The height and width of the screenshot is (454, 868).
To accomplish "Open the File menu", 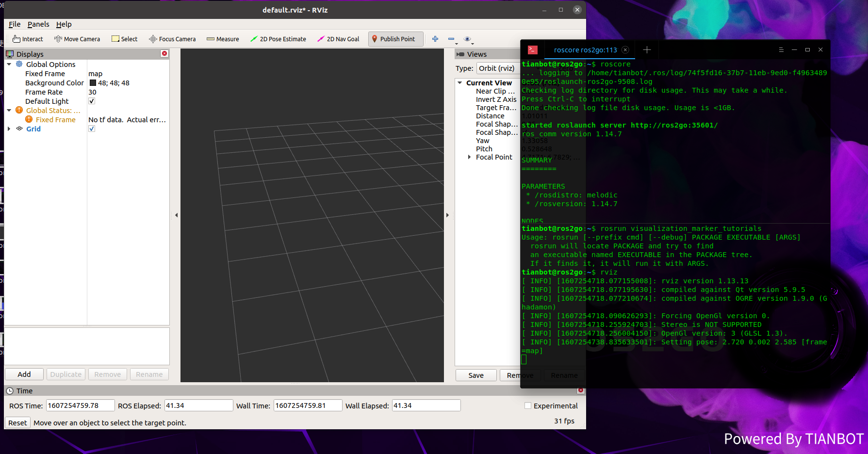I will 15,24.
